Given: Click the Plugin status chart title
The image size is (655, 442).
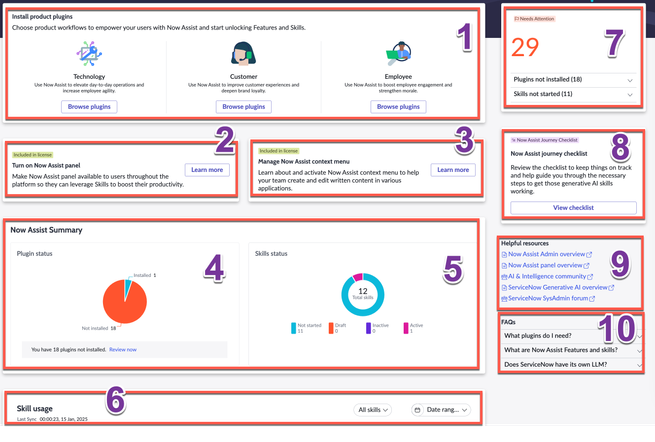Looking at the screenshot, I should click(35, 254).
